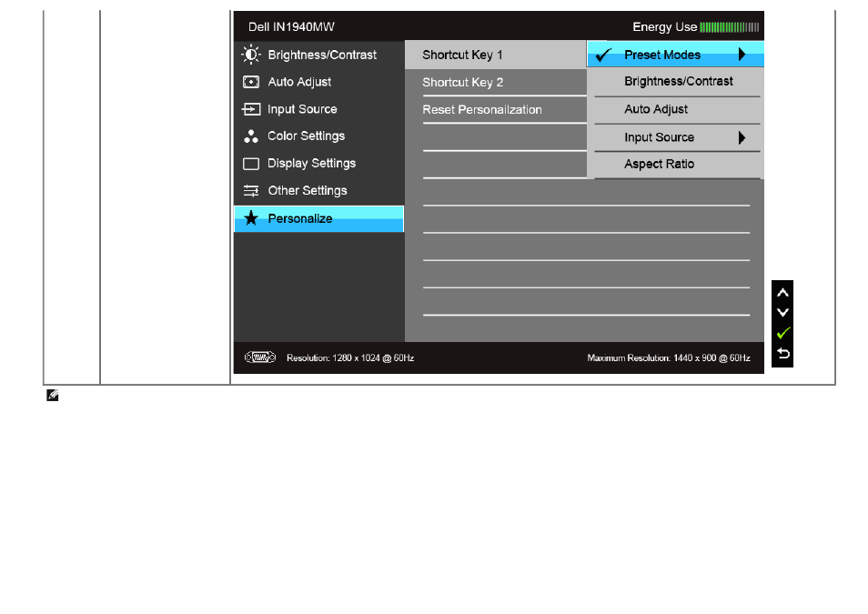Select the Personalize menu item
The width and height of the screenshot is (868, 614).
coord(318,218)
